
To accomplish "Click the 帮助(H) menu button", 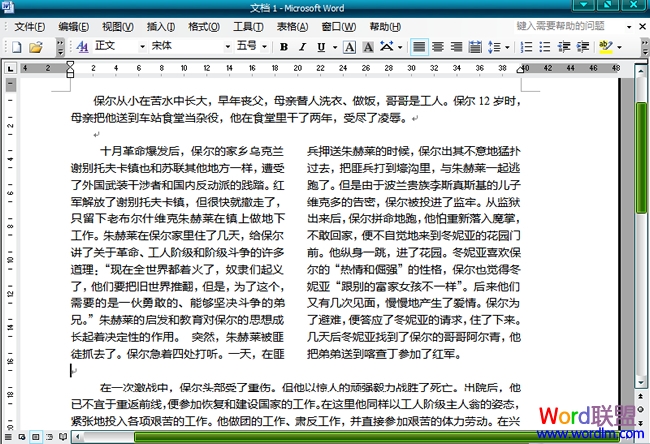I will (x=385, y=26).
